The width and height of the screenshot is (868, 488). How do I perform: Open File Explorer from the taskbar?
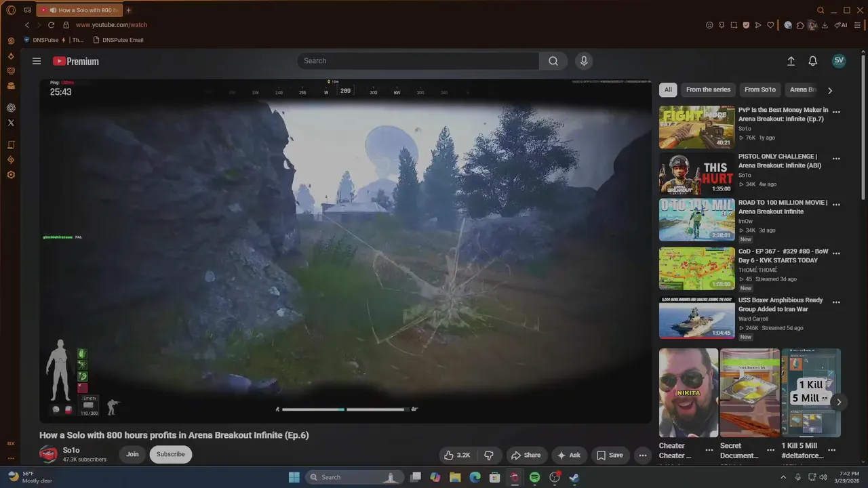click(455, 477)
